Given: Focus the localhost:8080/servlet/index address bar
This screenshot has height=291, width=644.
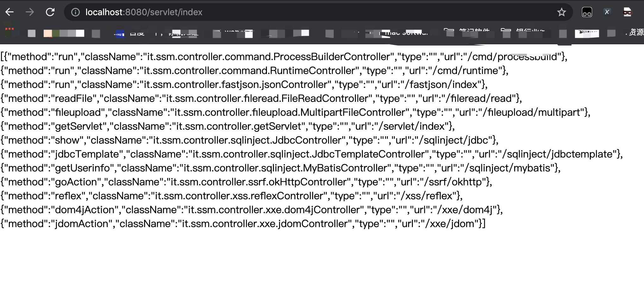Looking at the screenshot, I should click(x=285, y=12).
